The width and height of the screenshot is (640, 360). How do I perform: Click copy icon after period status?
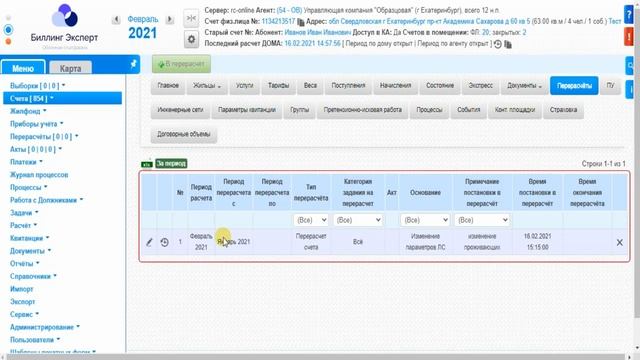[508, 44]
